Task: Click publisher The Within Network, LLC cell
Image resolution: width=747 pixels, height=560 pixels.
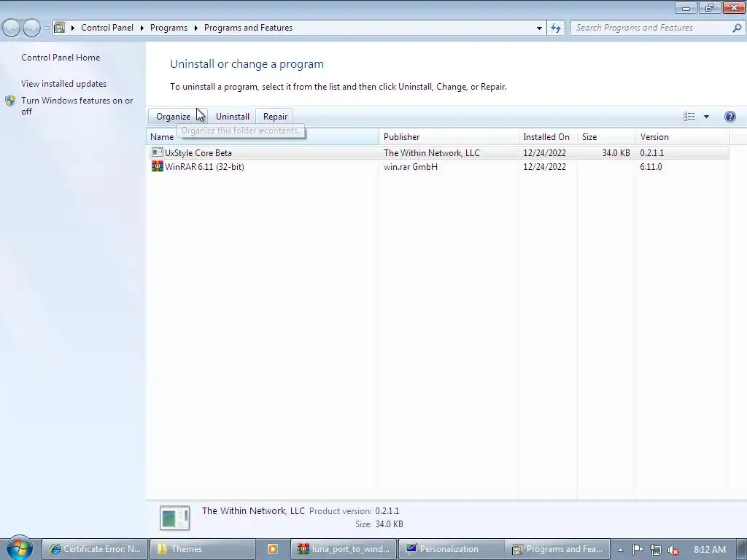Action: point(432,153)
